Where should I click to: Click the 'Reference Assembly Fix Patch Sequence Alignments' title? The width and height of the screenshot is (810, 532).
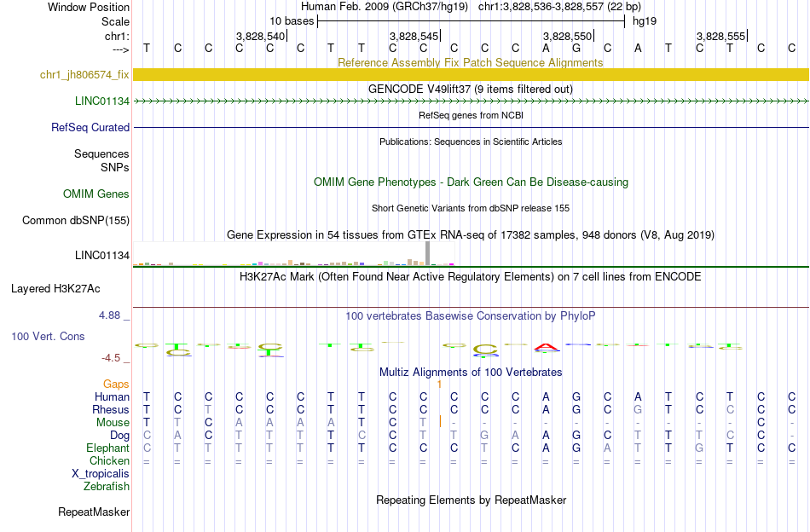pyautogui.click(x=470, y=62)
